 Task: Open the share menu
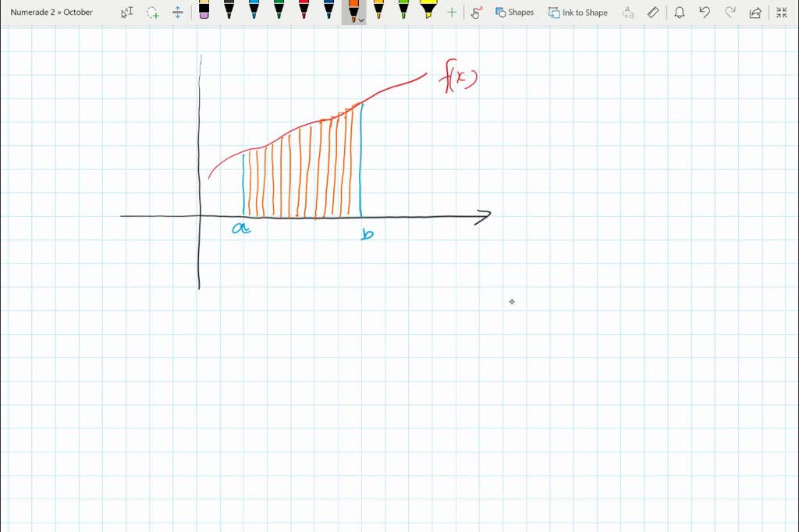coord(755,12)
